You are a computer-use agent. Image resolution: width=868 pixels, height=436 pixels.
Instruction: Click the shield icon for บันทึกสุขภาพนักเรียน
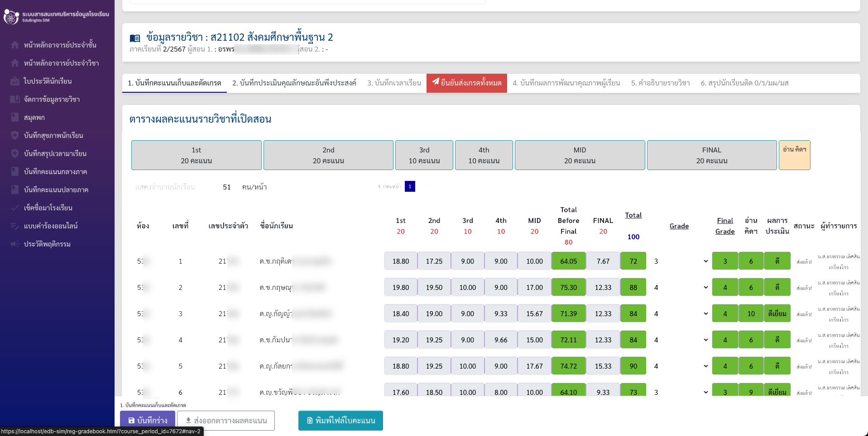tap(15, 135)
